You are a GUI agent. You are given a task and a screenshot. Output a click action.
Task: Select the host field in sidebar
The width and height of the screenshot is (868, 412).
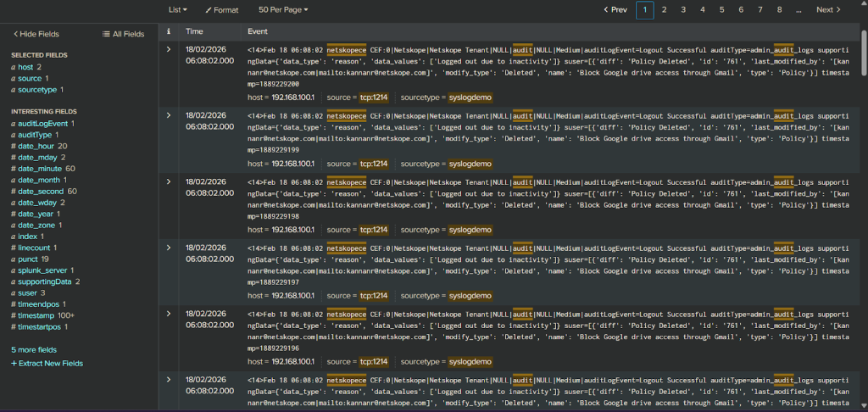(25, 67)
